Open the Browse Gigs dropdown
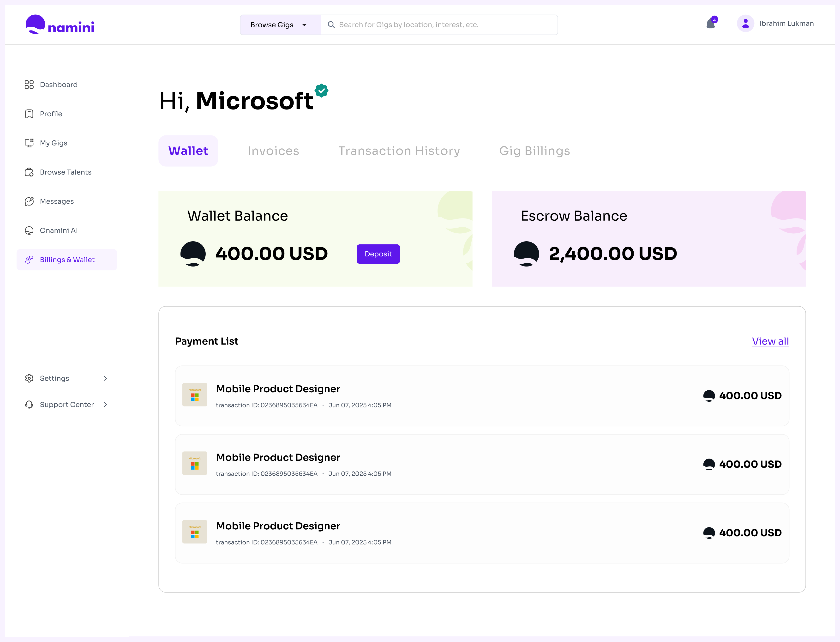This screenshot has width=840, height=642. (x=280, y=25)
